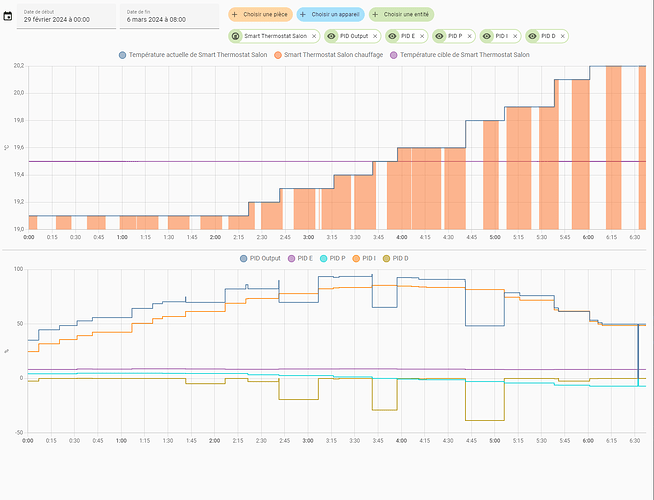The image size is (654, 500).
Task: Click the Choisir un appareil button
Action: [x=330, y=14]
